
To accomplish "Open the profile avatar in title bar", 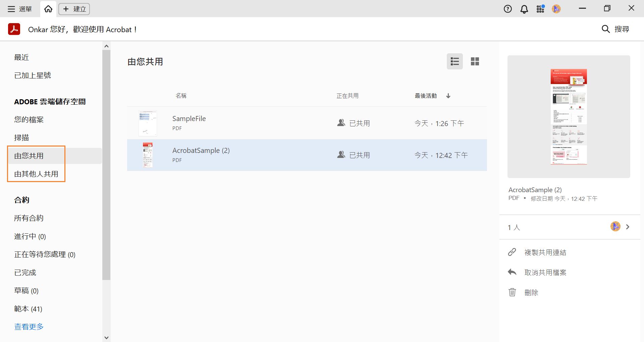I will click(x=556, y=9).
